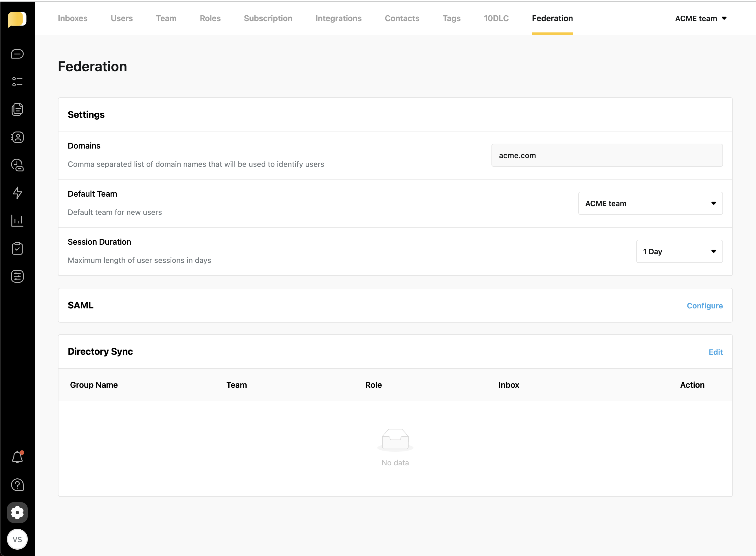Click the Domains input field
756x556 pixels.
607,156
